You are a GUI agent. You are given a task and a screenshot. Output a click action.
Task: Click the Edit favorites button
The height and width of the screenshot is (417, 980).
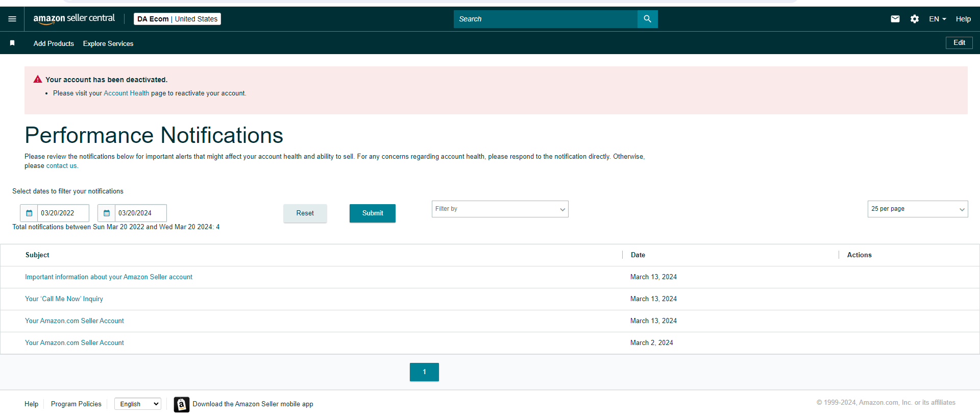(959, 43)
